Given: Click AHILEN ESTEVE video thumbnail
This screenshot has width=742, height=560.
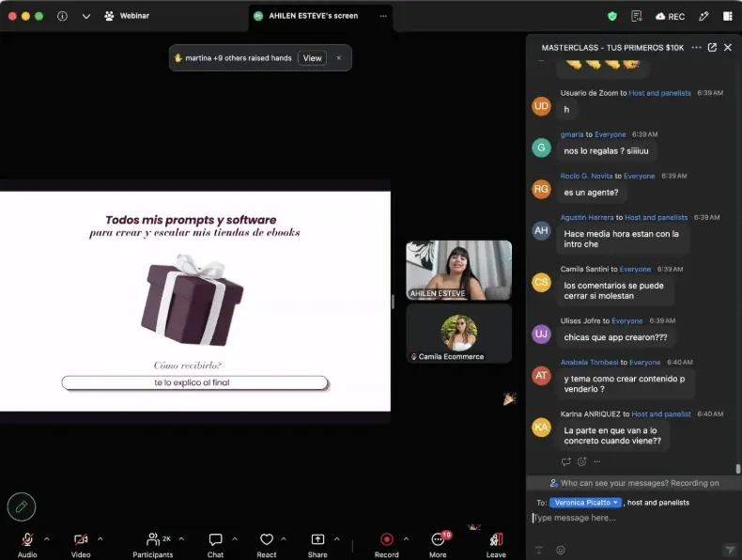Looking at the screenshot, I should [458, 270].
